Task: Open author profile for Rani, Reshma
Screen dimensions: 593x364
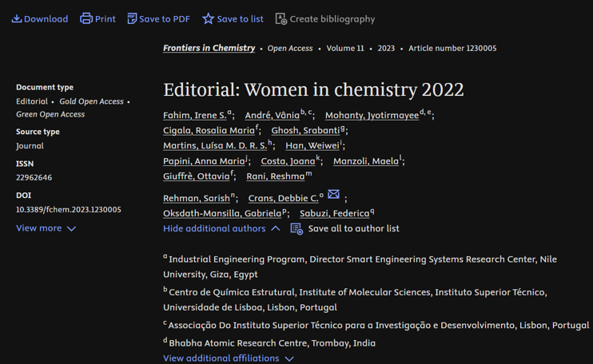Action: coord(275,176)
